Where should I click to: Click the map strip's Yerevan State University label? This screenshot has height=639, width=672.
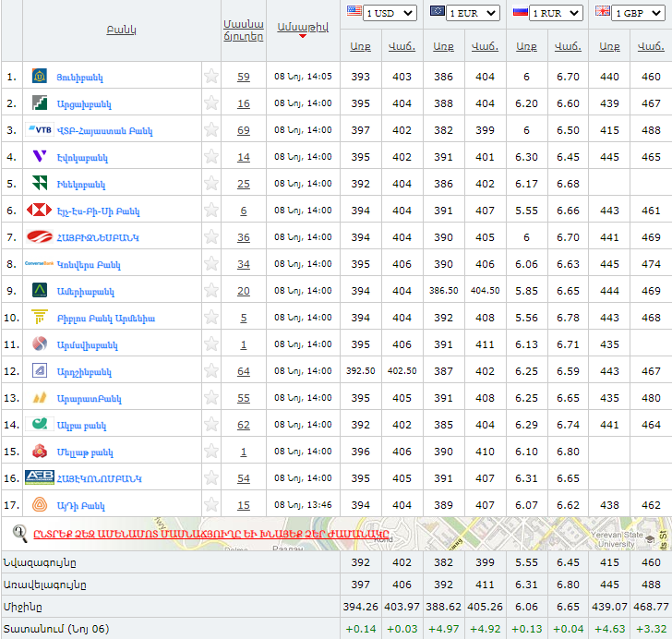tap(617, 539)
